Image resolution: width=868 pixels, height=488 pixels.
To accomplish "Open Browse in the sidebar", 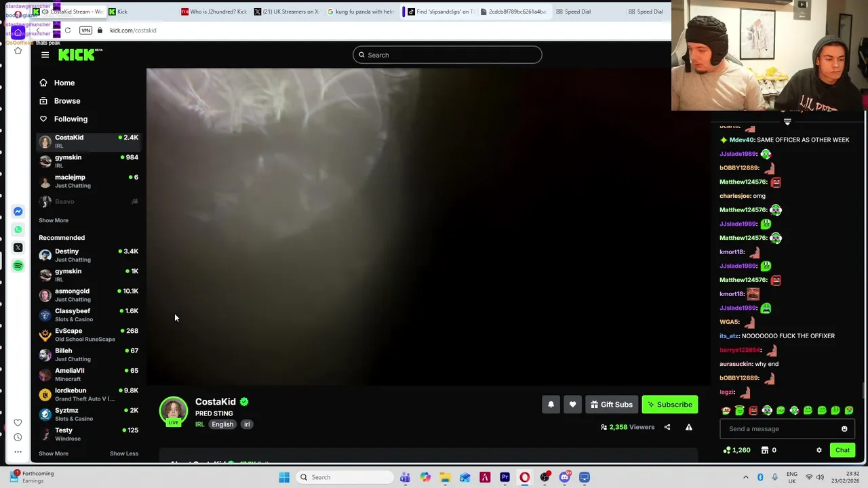I will (x=67, y=101).
